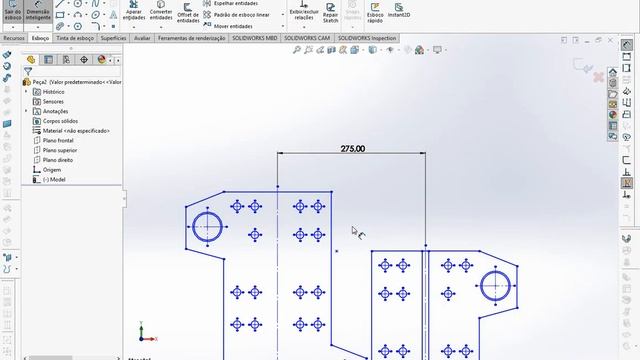Open dropdown under Aparar entidades
640x360 pixels.
(x=134, y=27)
